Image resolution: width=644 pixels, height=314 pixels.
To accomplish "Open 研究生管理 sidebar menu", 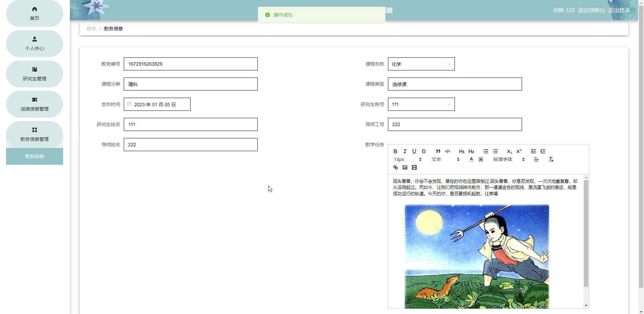I will 35,74.
